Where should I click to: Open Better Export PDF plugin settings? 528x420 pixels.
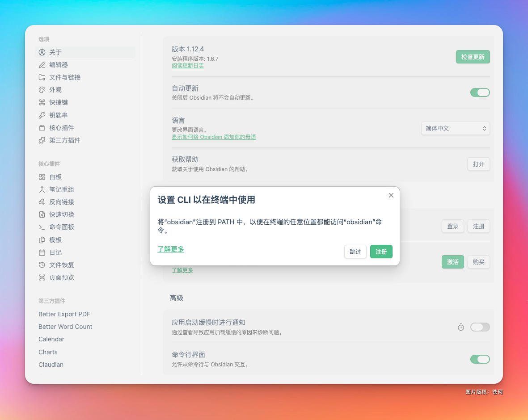click(64, 314)
